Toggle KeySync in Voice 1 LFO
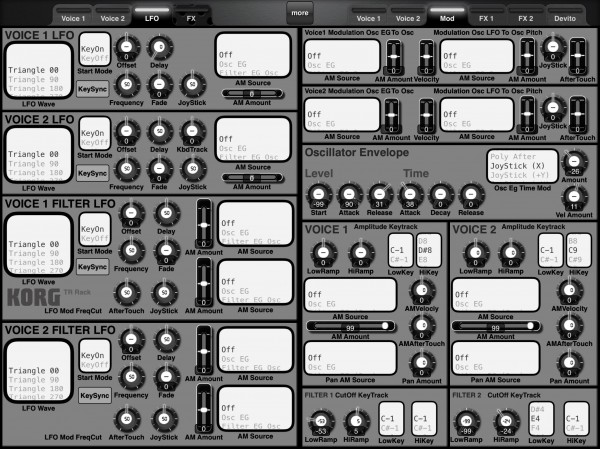Screen dimensions: 600x449 (x=92, y=89)
